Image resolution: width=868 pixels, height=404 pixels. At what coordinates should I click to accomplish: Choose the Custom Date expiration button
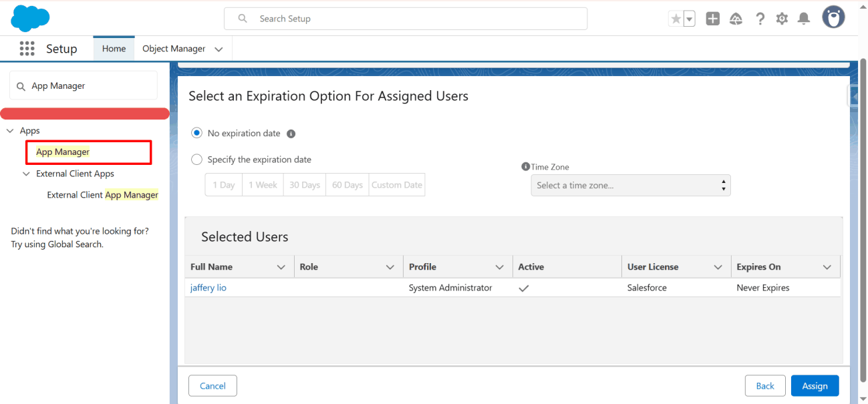click(x=397, y=185)
